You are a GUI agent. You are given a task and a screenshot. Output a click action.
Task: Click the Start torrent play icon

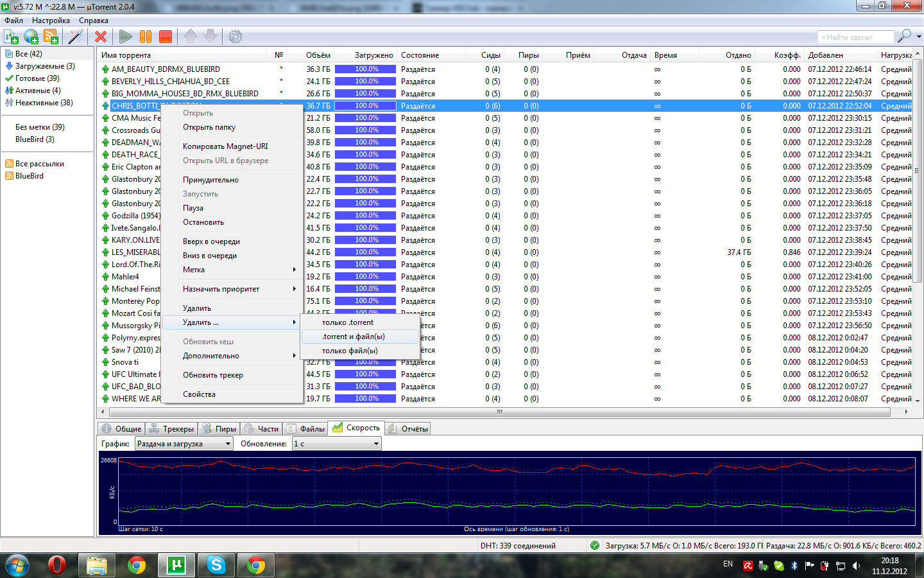(x=126, y=37)
